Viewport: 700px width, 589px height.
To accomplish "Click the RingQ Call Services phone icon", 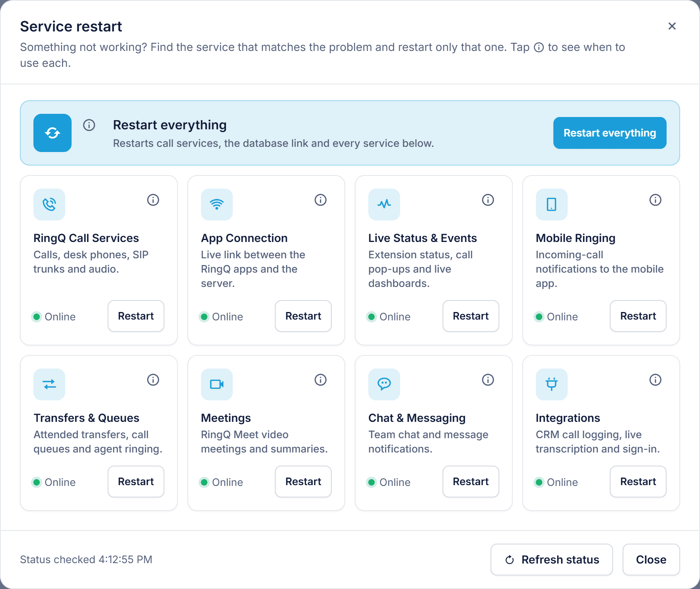I will coord(49,205).
